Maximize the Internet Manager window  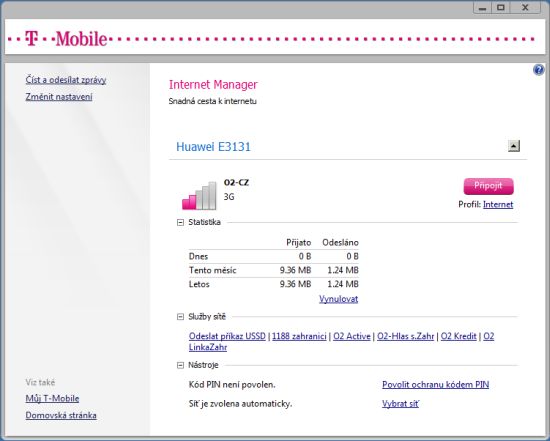point(501,7)
